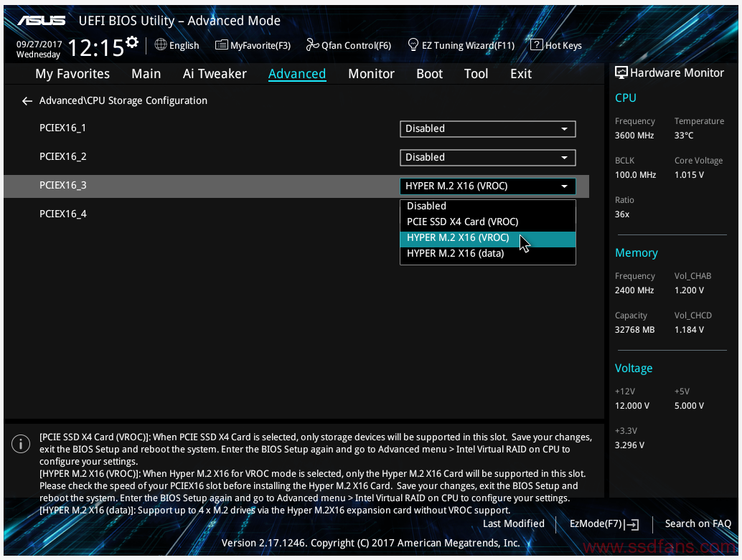Screen dimensions: 742x560
Task: Click the Hardware Monitor display icon
Action: pos(621,72)
